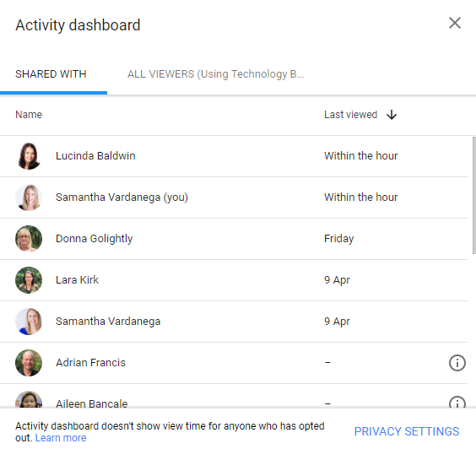Screen dimensions: 476x449
Task: Open the All Viewers tab
Action: click(215, 74)
